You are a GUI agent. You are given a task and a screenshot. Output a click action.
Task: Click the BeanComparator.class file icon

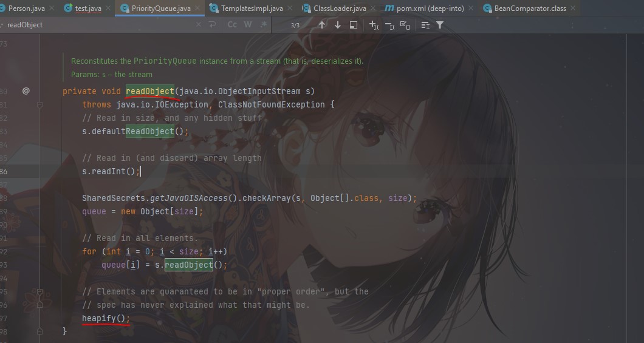coord(487,8)
